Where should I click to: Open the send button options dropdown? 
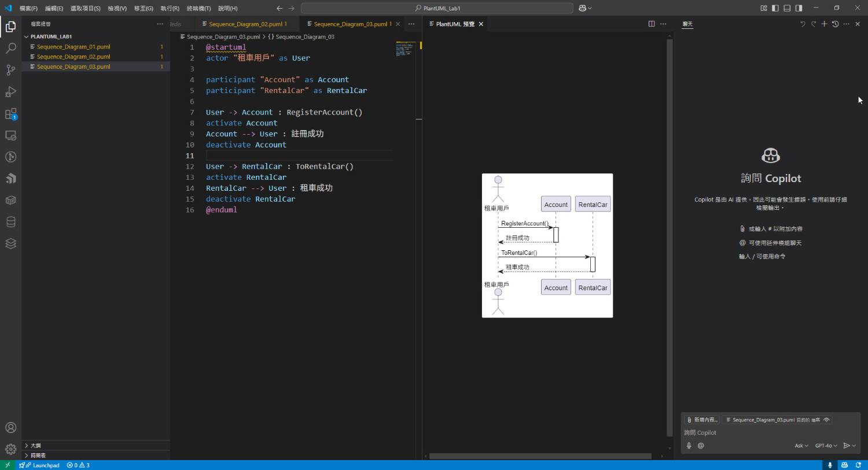854,446
